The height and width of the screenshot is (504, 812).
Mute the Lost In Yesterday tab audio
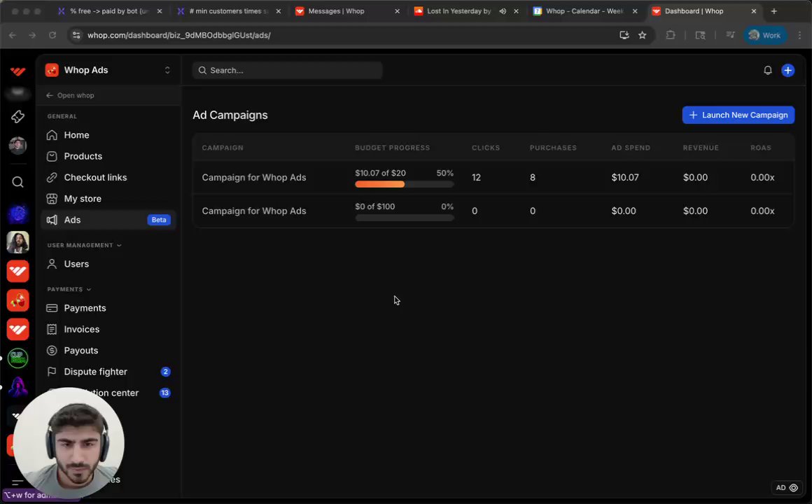503,11
